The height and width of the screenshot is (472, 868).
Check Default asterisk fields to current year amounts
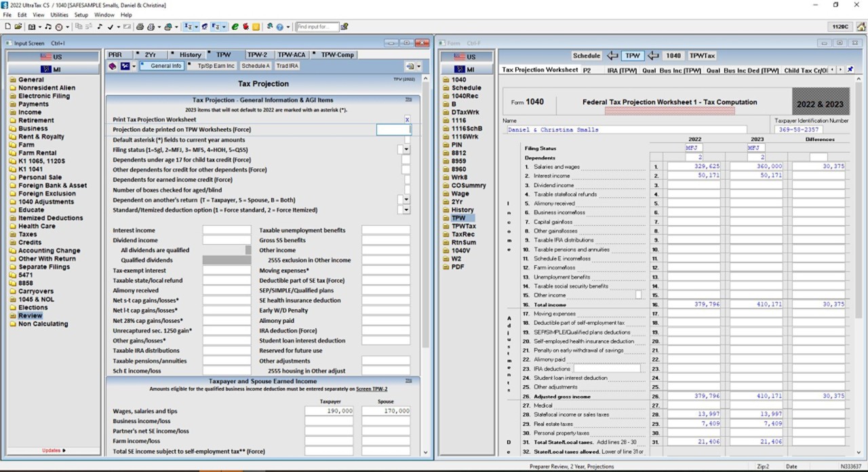coord(407,140)
